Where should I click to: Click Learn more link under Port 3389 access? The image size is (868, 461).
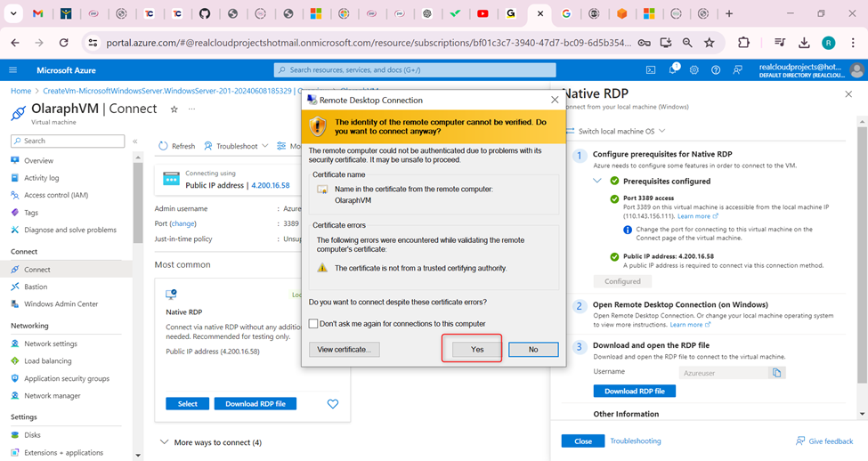[697, 216]
